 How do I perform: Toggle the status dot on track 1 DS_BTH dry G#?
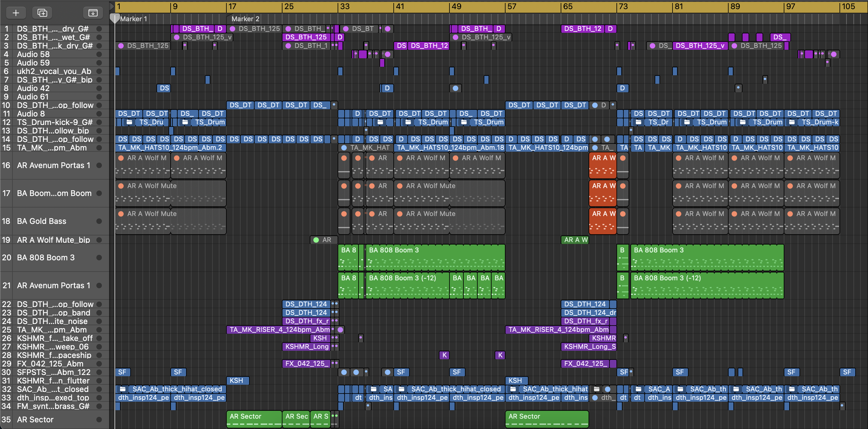(99, 29)
